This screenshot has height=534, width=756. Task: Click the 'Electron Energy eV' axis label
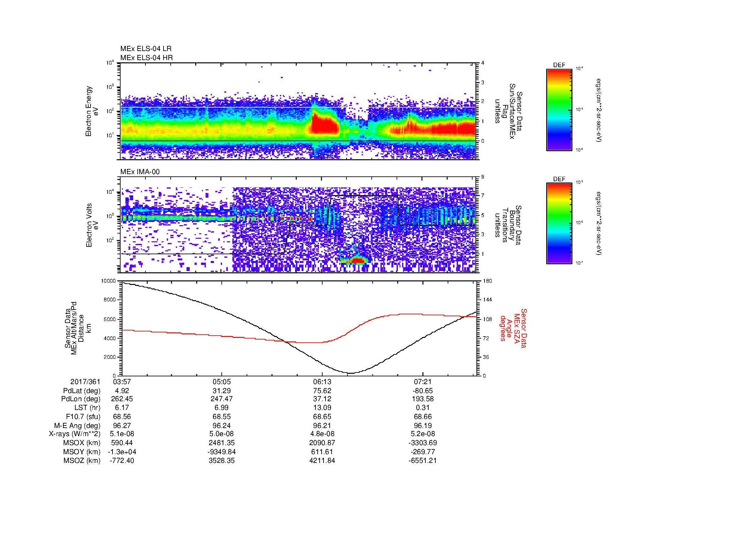(92, 111)
